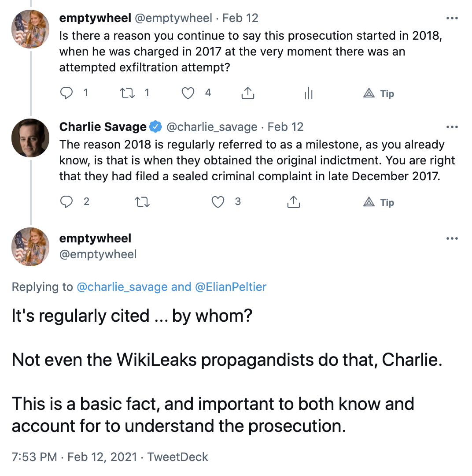Screen dimensions: 472x476
Task: Retweet Charlie Savage's tweet
Action: [142, 202]
